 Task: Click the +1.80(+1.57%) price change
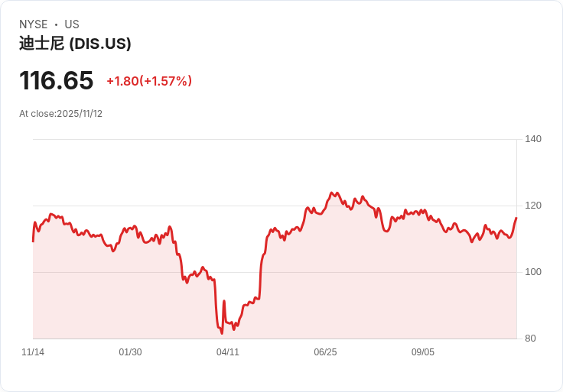149,81
